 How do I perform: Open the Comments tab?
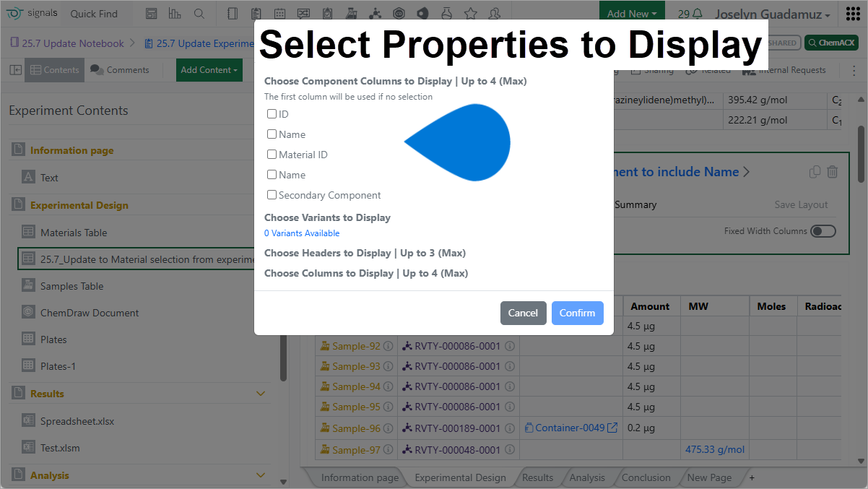[120, 70]
